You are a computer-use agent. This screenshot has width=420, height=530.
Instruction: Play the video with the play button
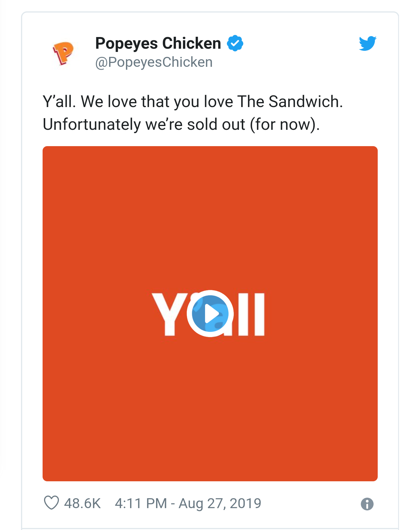point(210,314)
